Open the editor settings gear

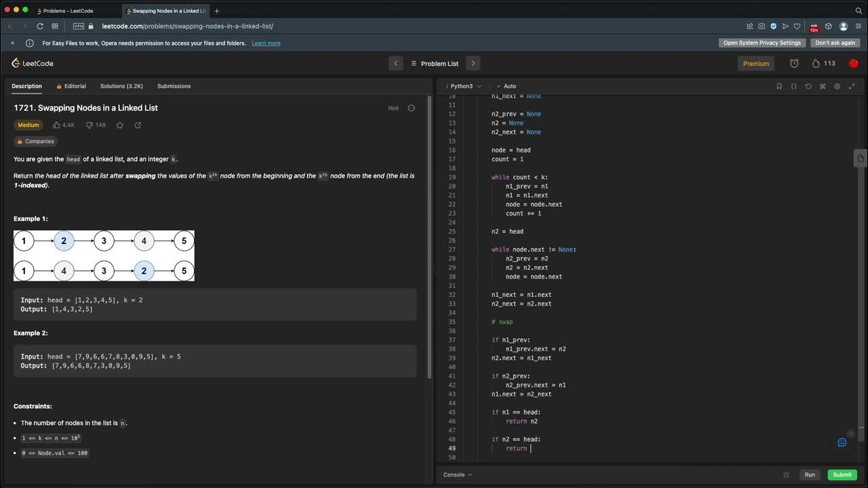tap(837, 86)
